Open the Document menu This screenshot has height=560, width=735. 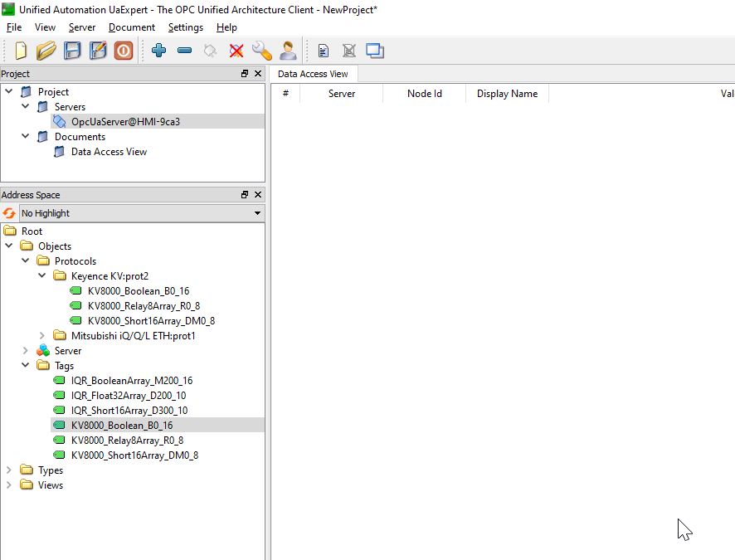(x=132, y=27)
